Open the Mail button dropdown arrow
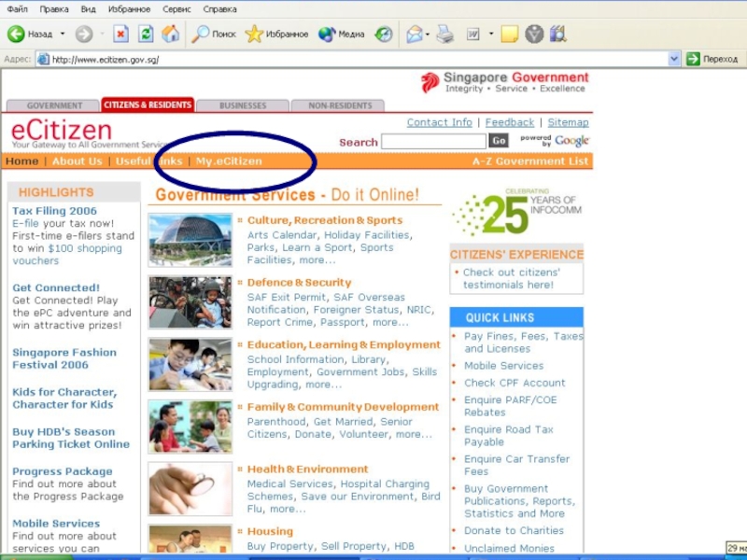This screenshot has height=560, width=747. pyautogui.click(x=428, y=35)
